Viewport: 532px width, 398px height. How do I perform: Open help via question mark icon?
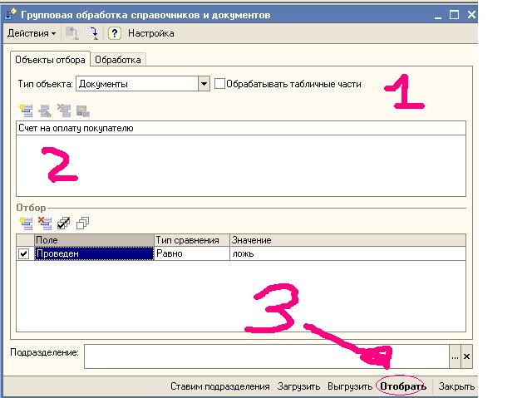coord(115,33)
